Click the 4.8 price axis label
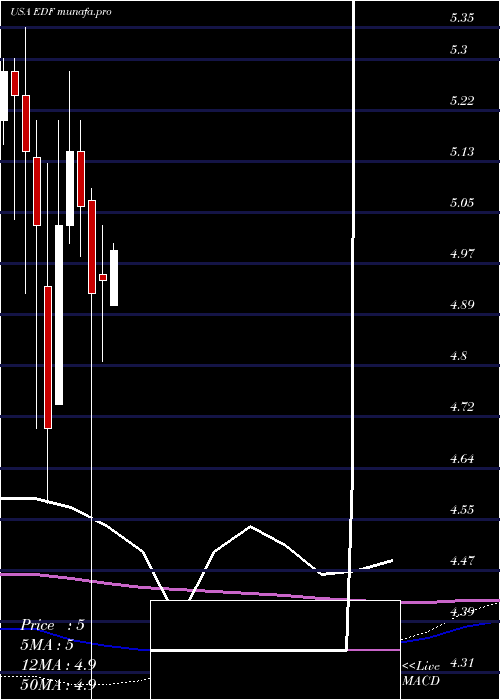This screenshot has width=500, height=700. pyautogui.click(x=459, y=356)
